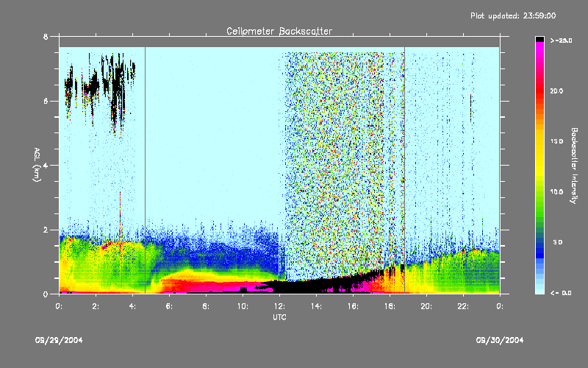
Task: Click the gray vertical line near 4:40 UTC
Action: (x=145, y=170)
